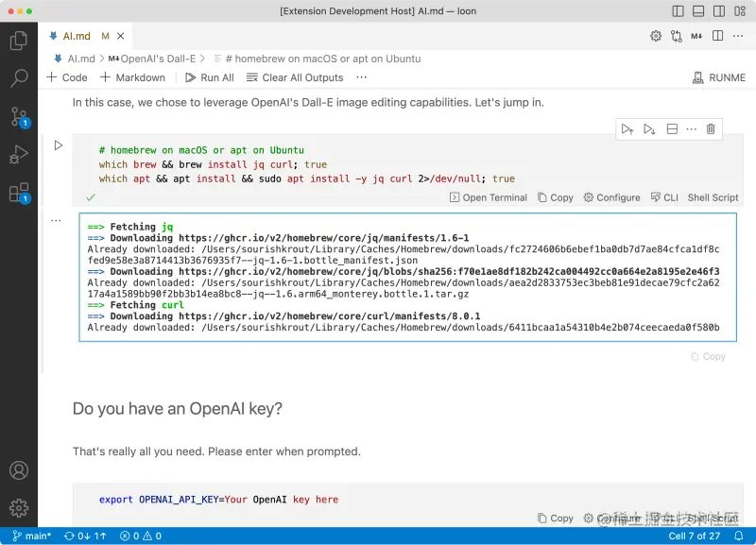Execute above cells icon in cell toolbar
The height and width of the screenshot is (545, 756).
pos(627,129)
